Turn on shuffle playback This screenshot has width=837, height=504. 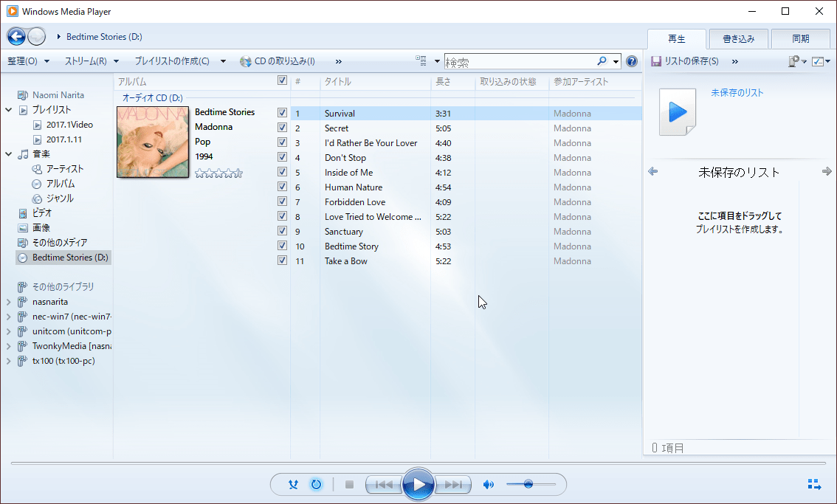point(293,484)
